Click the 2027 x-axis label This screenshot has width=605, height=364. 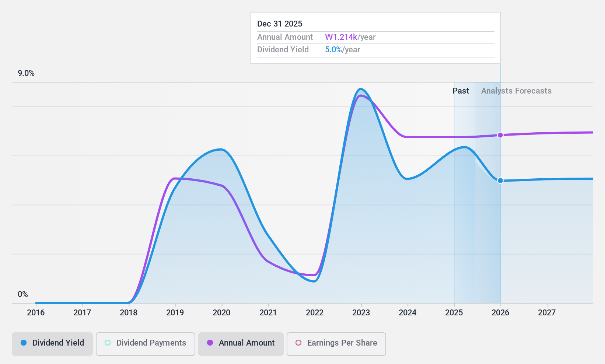[547, 313]
